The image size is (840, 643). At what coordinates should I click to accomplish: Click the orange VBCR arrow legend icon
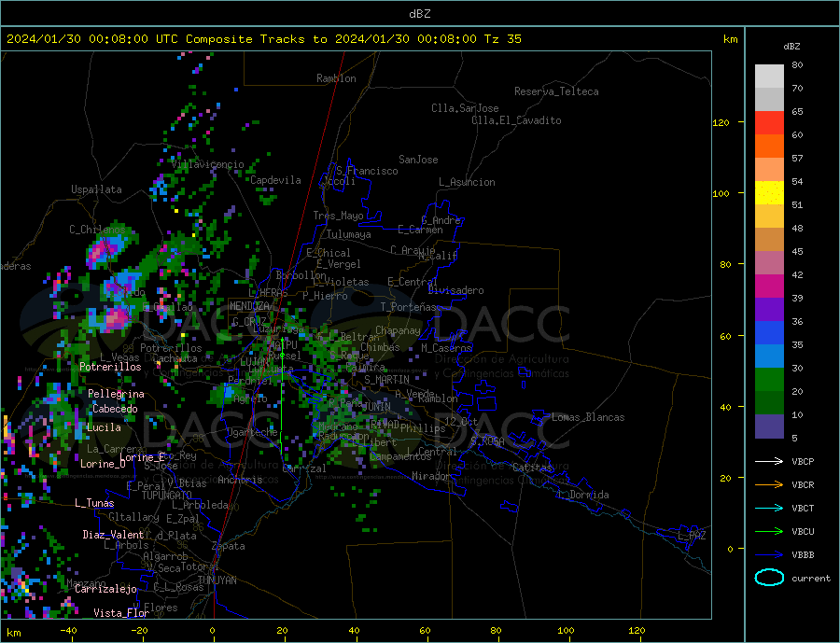click(769, 485)
